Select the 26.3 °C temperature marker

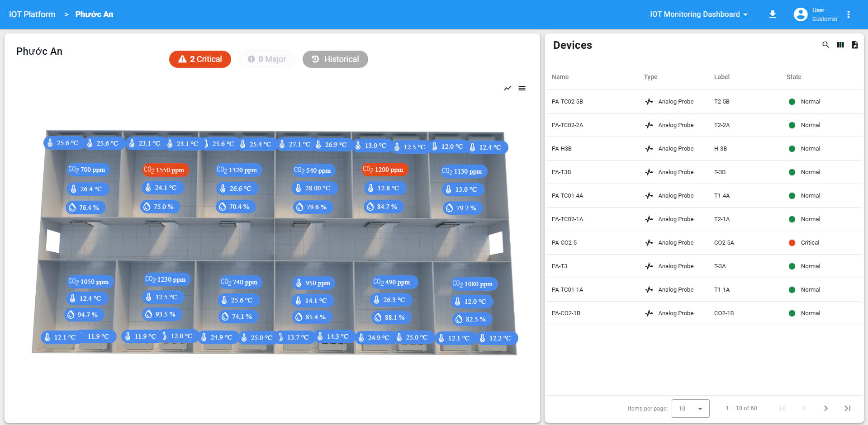pos(391,300)
